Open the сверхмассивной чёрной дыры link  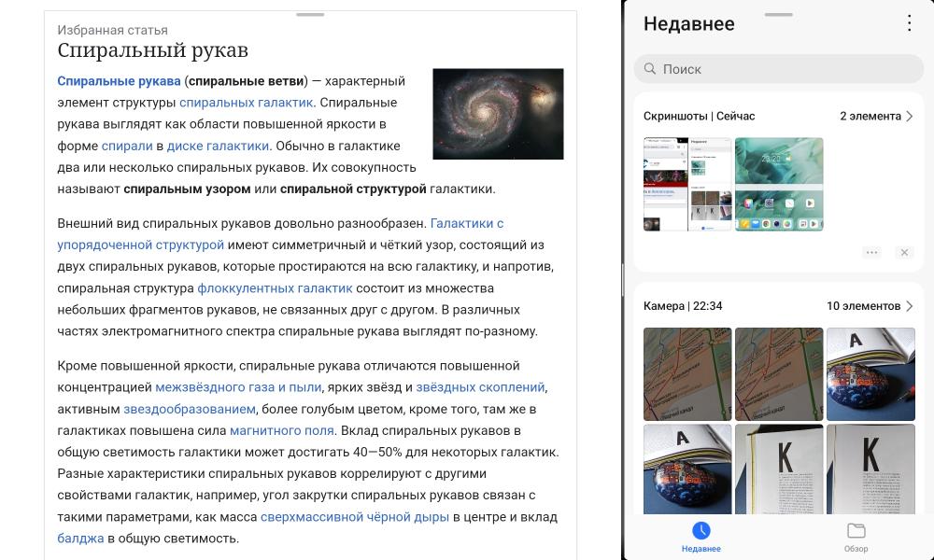(355, 516)
